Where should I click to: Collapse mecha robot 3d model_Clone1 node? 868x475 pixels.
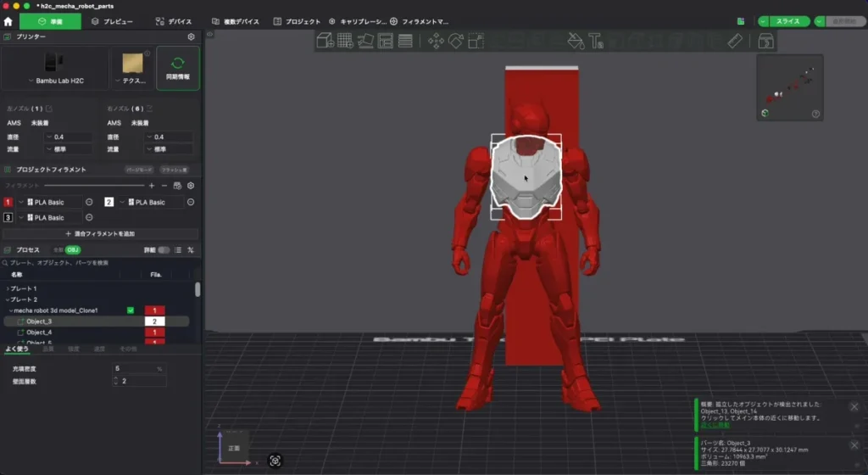point(11,310)
